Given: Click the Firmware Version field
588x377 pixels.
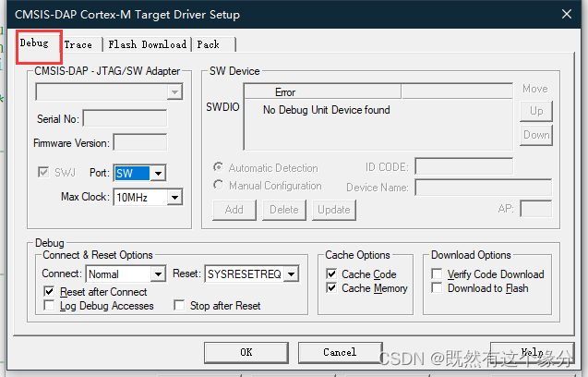Looking at the screenshot, I should [140, 142].
